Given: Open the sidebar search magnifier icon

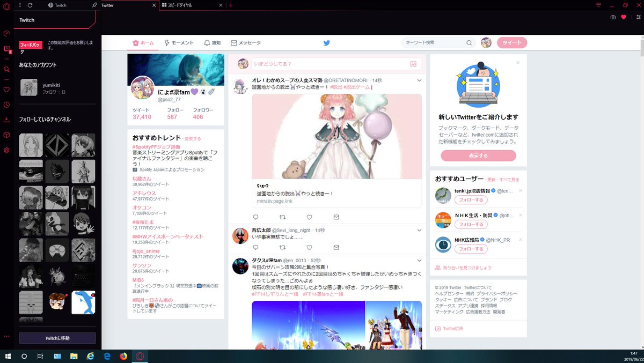Looking at the screenshot, I should pos(6,69).
